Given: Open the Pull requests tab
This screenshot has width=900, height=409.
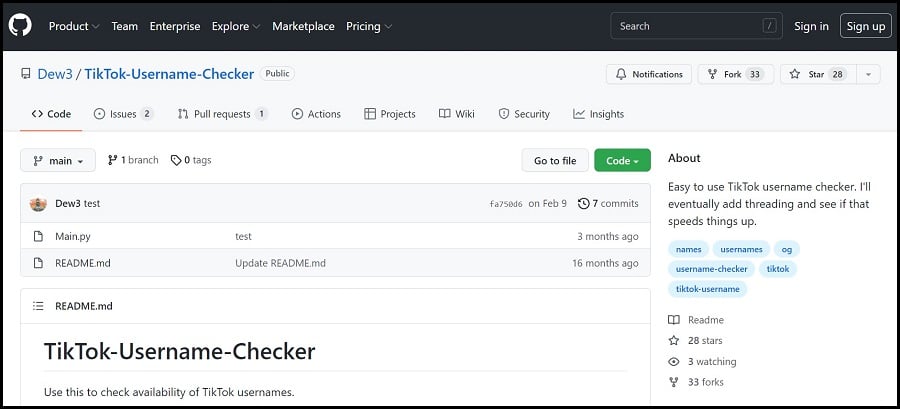Looking at the screenshot, I should [223, 114].
